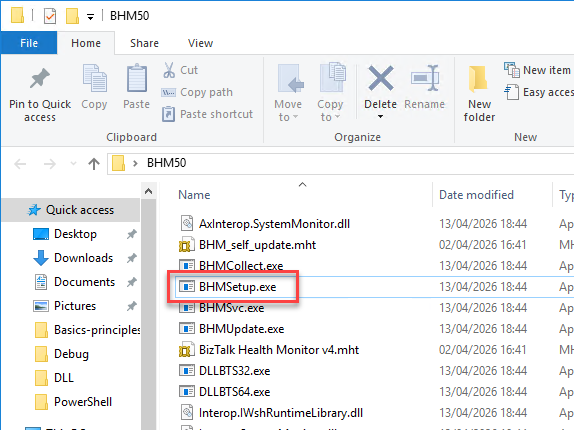Click the Paste clipboard icon
Image resolution: width=574 pixels, height=430 pixels.
click(x=137, y=78)
